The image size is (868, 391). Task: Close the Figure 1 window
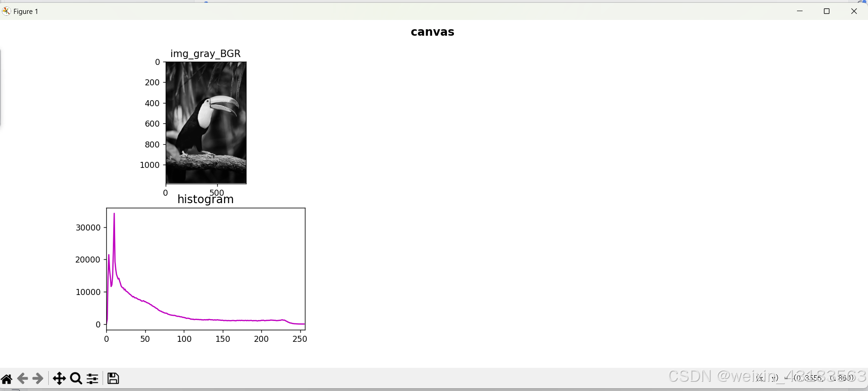[854, 11]
